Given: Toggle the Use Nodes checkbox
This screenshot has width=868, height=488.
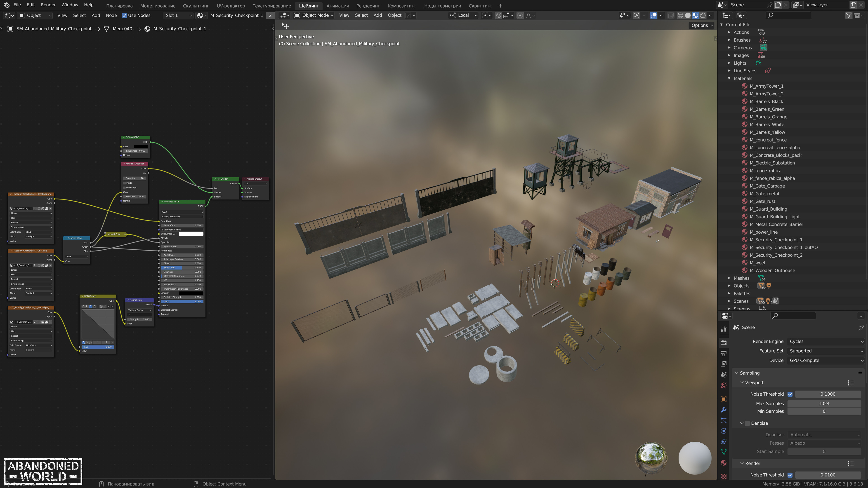Looking at the screenshot, I should pos(124,16).
